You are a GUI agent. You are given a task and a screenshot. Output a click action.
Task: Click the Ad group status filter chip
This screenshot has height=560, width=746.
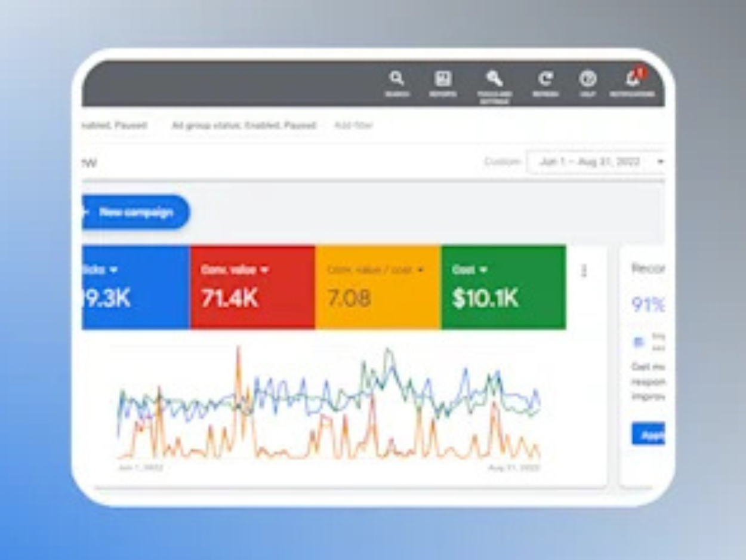[243, 125]
